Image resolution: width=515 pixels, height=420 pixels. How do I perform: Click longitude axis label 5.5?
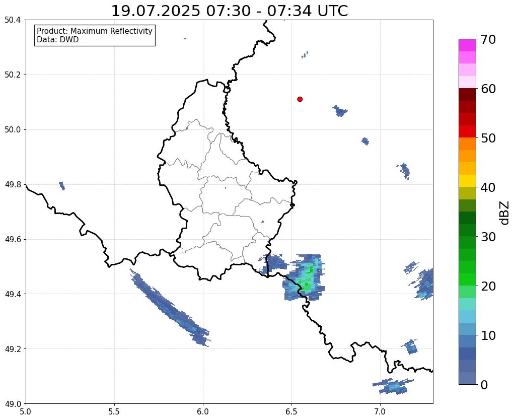114,411
